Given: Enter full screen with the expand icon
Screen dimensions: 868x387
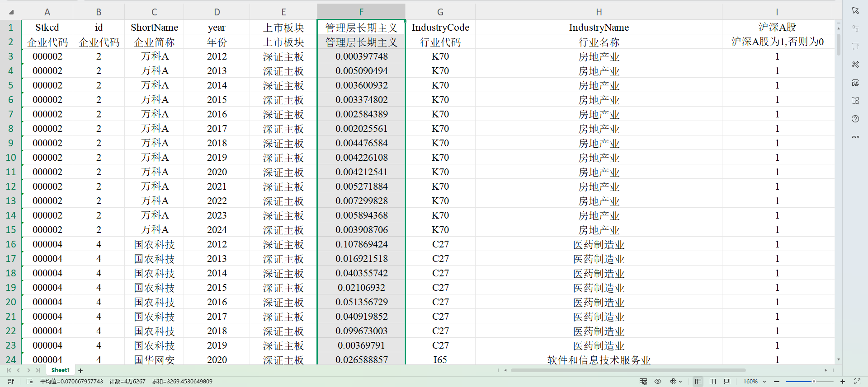Looking at the screenshot, I should click(x=857, y=382).
